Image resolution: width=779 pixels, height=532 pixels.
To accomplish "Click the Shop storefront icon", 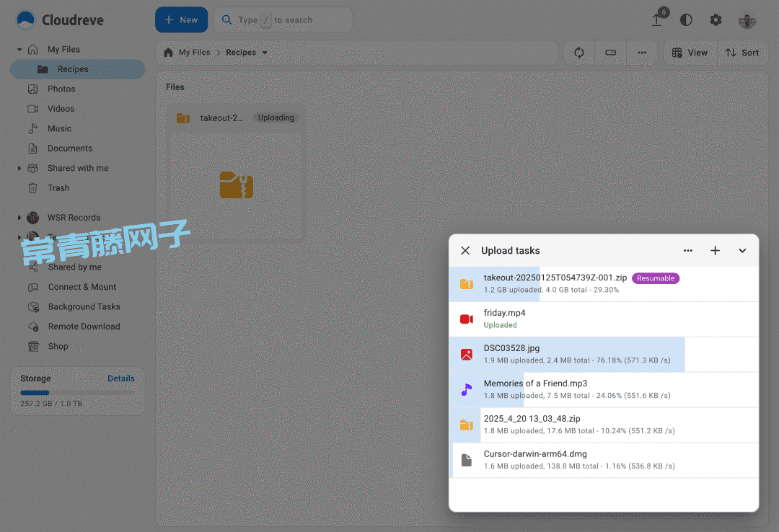I will [x=33, y=347].
